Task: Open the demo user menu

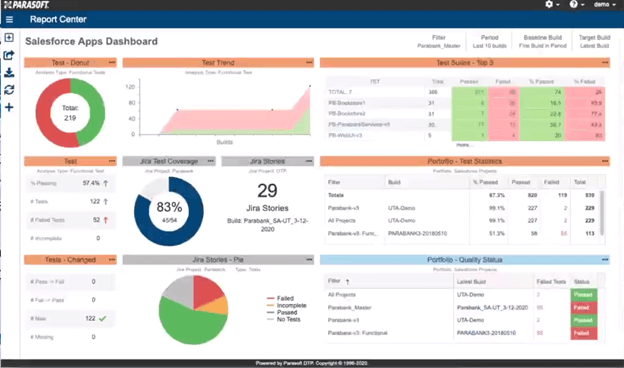Action: [x=604, y=4]
